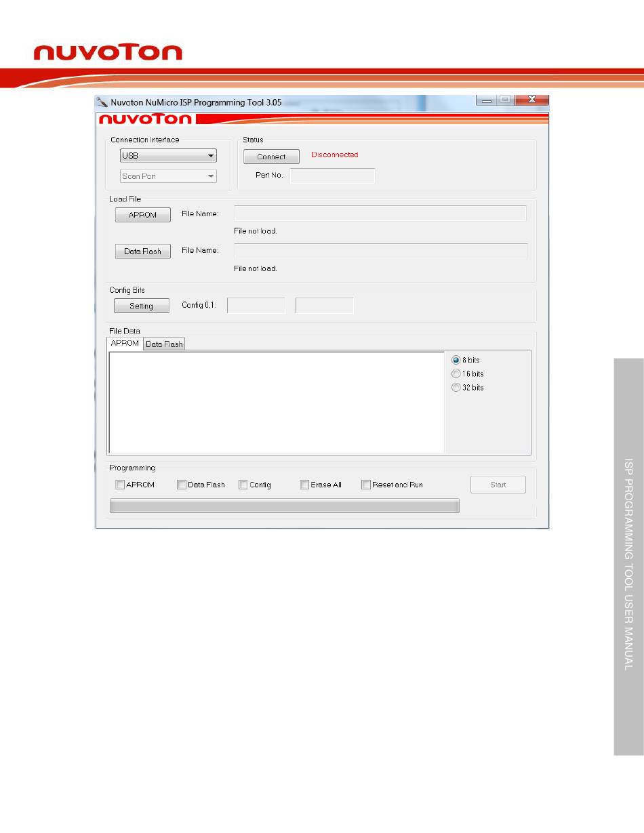Click the Disconnected status text
644x833 pixels.
[334, 155]
